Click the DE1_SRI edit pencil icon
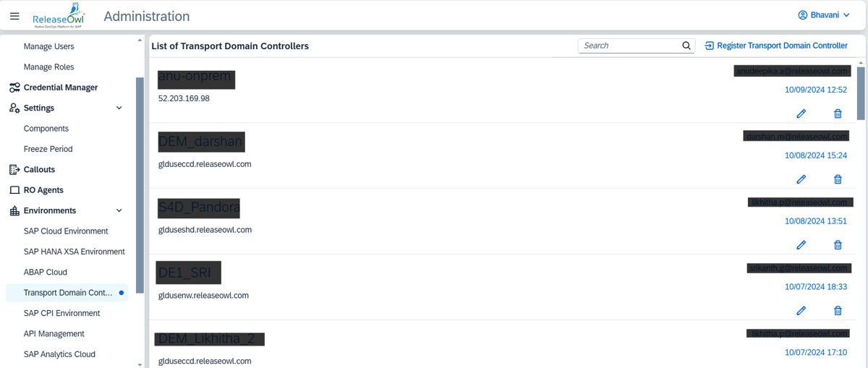This screenshot has height=368, width=868. click(801, 311)
